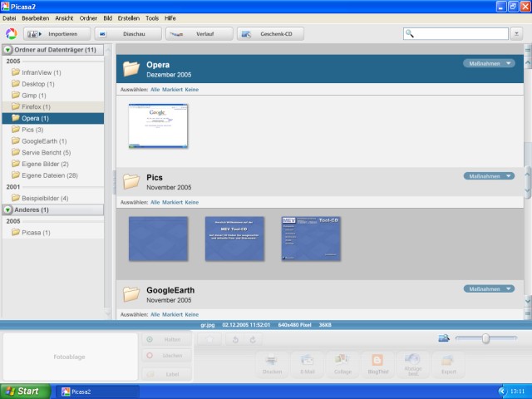Click the star rating button
Screen dimensions: 532x399
pos(209,340)
